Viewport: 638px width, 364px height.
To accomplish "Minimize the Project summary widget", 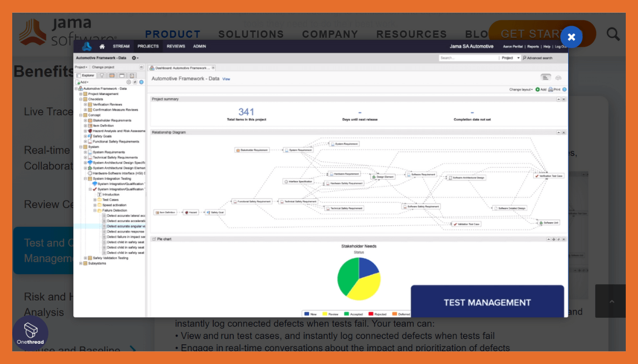I will [x=558, y=99].
